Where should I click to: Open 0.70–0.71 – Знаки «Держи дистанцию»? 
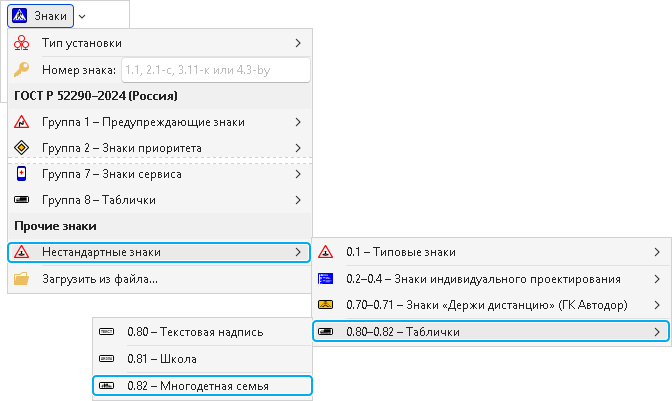pyautogui.click(x=491, y=305)
